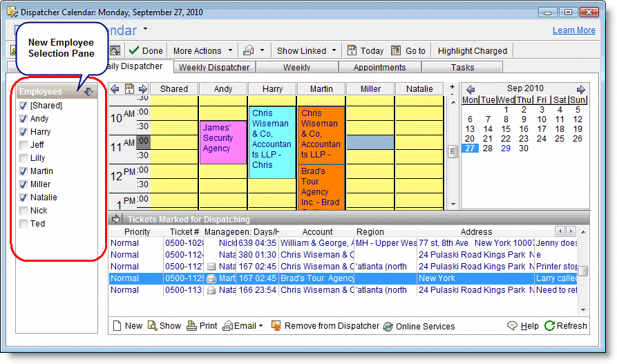Open Help
This screenshot has height=364, width=617.
click(x=523, y=326)
